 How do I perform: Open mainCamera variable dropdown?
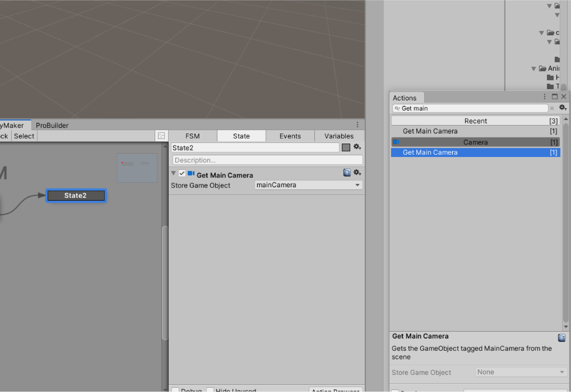308,185
